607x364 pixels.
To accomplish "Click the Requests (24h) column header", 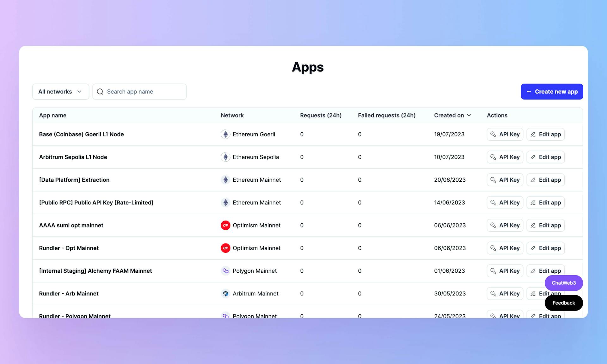I will 321,115.
